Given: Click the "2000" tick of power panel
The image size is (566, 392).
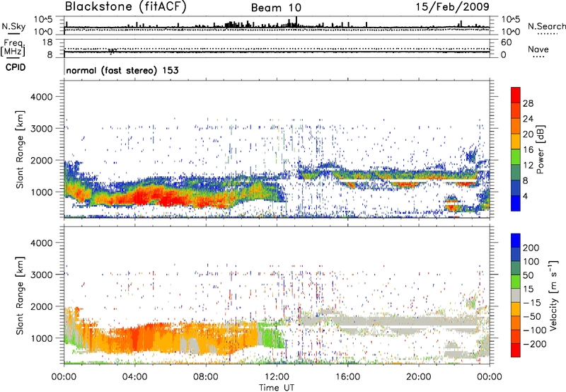Looking at the screenshot, I should point(42,160).
